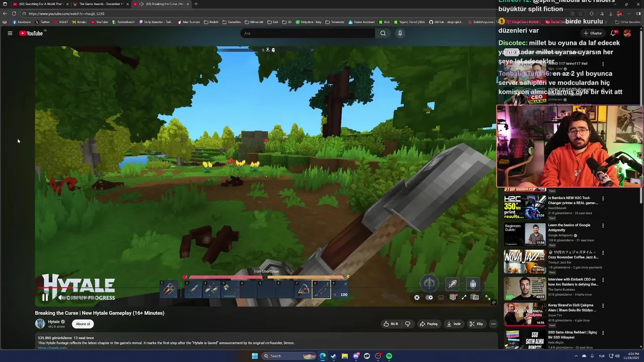The width and height of the screenshot is (644, 362).
Task: Open the Bambu H2C printer video thumbnail
Action: pyautogui.click(x=525, y=207)
